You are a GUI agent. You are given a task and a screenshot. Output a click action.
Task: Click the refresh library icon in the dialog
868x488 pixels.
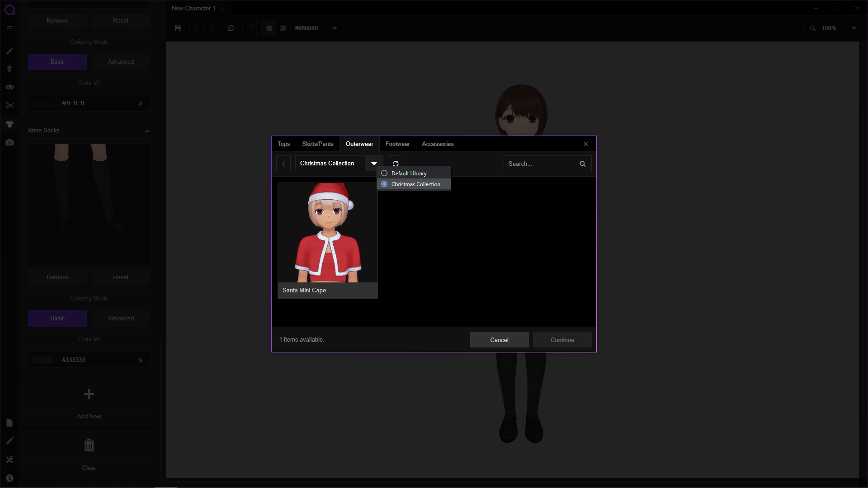pyautogui.click(x=396, y=164)
